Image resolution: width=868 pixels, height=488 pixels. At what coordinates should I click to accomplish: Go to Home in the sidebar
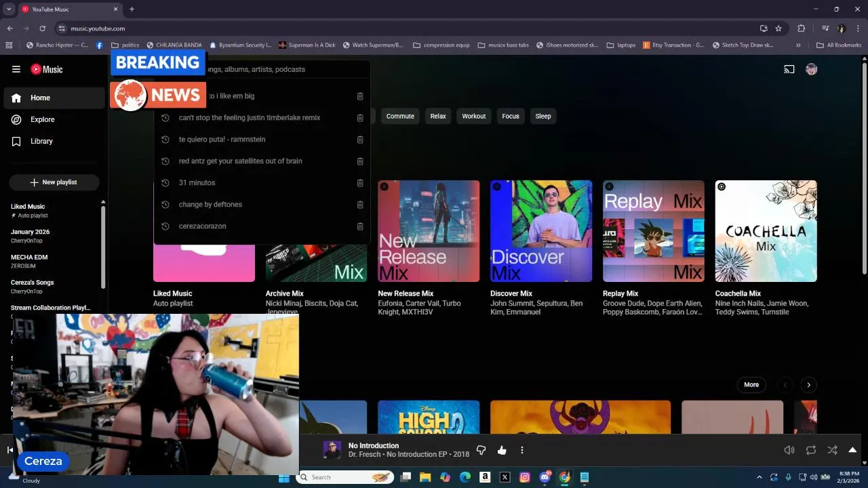pyautogui.click(x=54, y=98)
